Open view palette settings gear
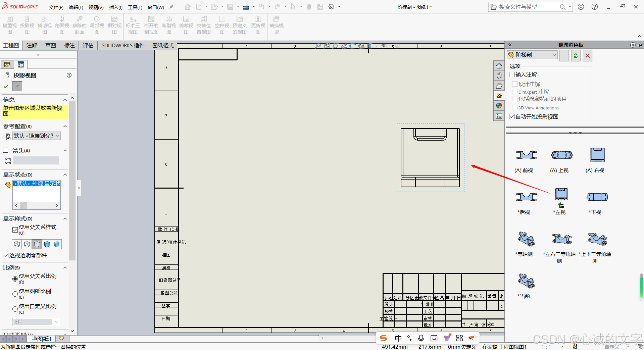This screenshot has width=644, height=350. pos(633,45)
